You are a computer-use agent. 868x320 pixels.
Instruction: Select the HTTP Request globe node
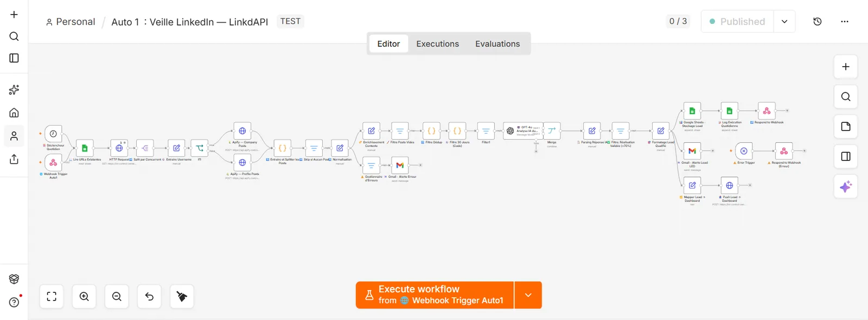pyautogui.click(x=119, y=148)
